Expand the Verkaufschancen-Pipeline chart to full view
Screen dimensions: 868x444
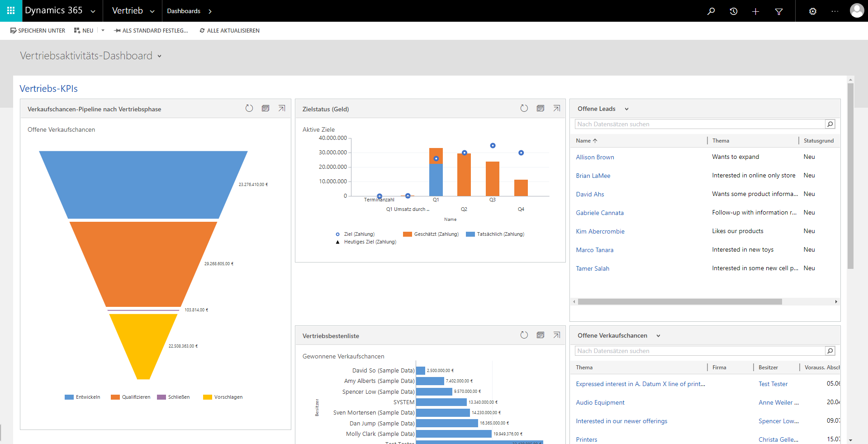(x=282, y=108)
